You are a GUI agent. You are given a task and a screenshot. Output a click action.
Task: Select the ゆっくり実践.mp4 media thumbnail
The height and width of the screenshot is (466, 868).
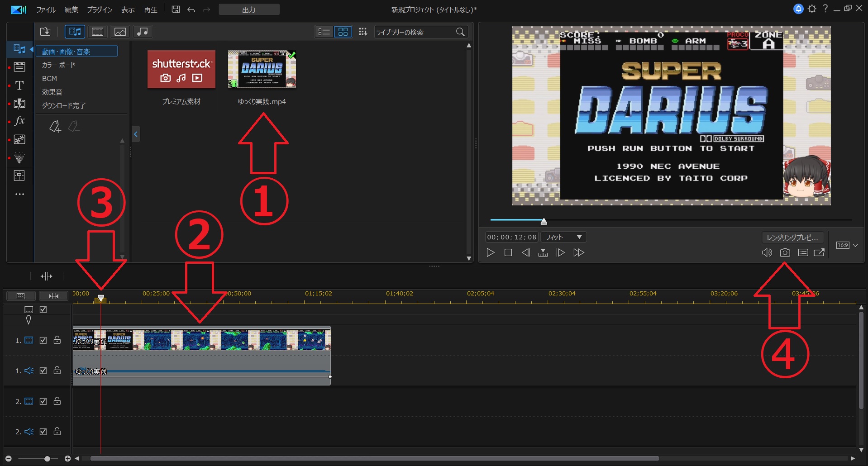point(262,69)
